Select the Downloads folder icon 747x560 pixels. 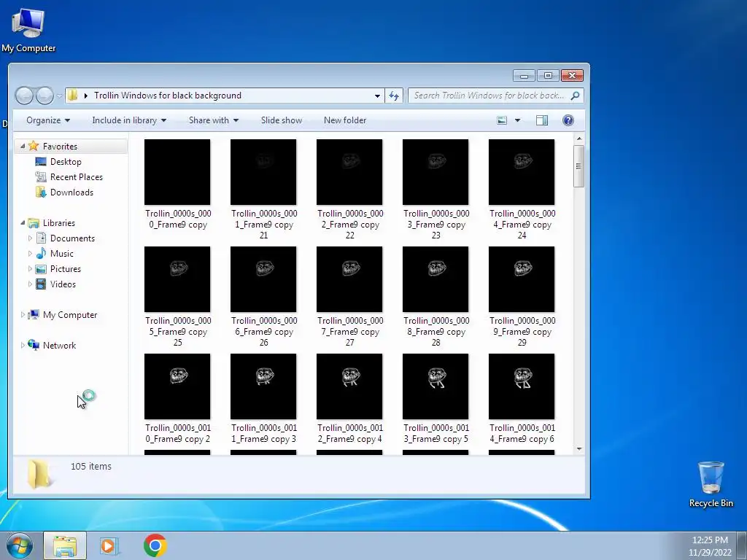pos(41,192)
